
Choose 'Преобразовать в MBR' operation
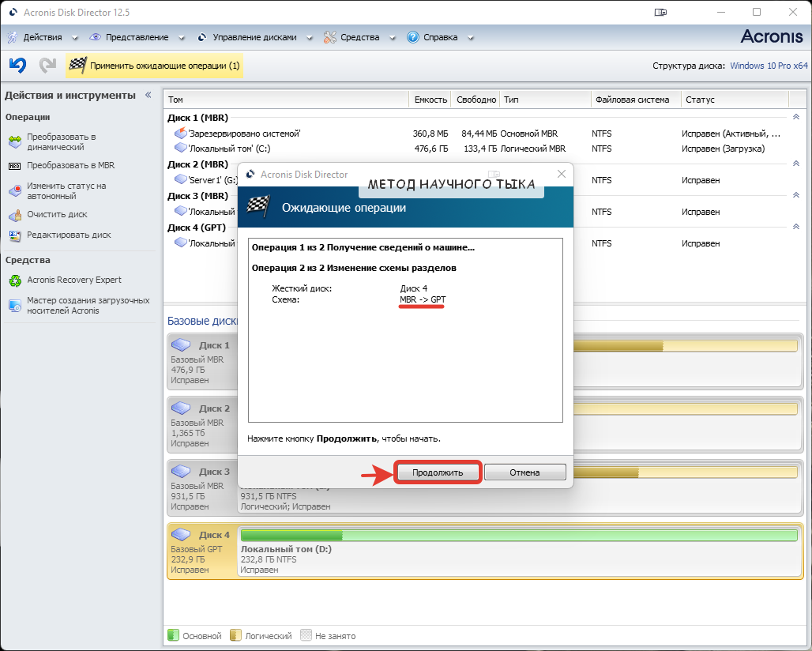(71, 166)
